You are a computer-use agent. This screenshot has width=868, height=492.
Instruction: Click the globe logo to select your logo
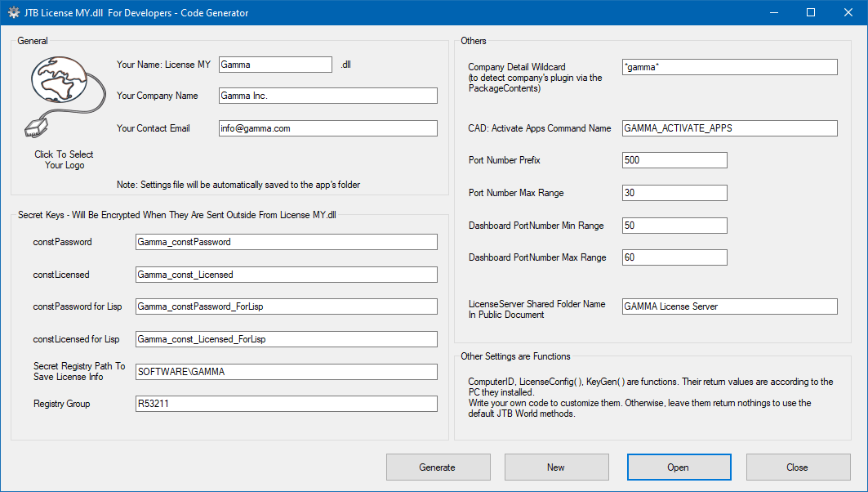point(65,97)
